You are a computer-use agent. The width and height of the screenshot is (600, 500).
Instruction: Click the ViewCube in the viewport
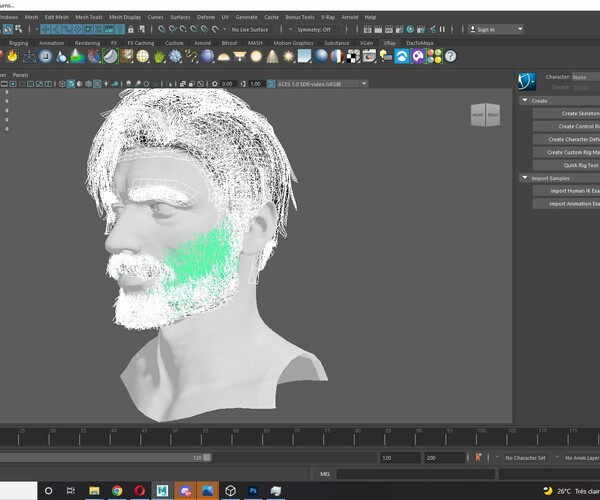(485, 114)
